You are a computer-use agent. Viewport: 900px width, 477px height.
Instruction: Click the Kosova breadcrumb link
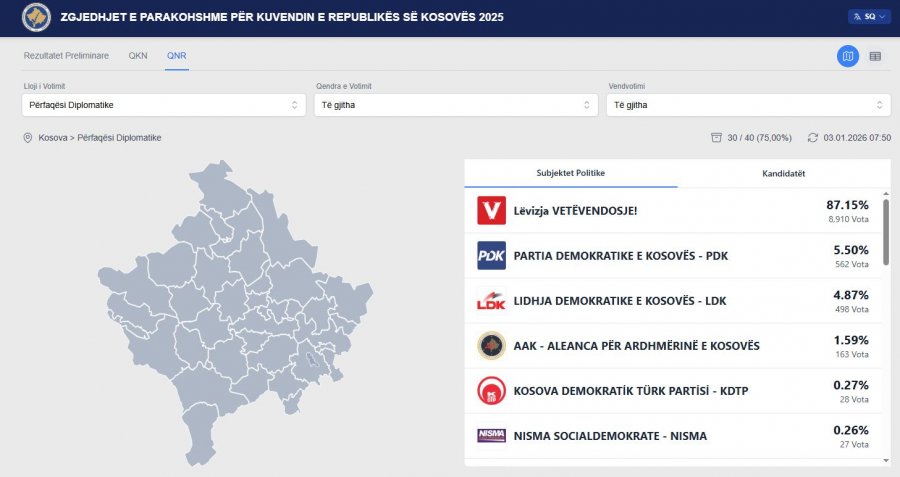(x=54, y=138)
